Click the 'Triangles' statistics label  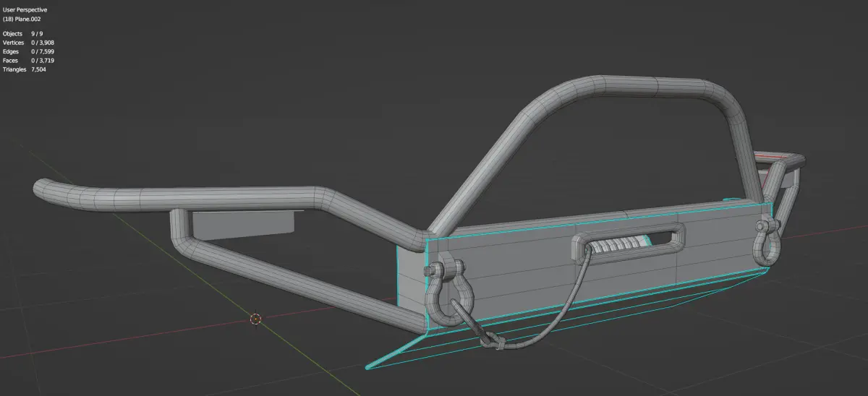point(14,69)
